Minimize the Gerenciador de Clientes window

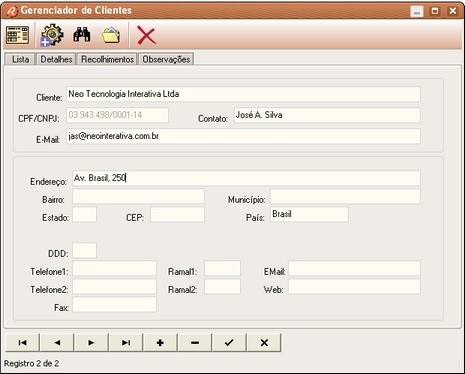[x=417, y=11]
